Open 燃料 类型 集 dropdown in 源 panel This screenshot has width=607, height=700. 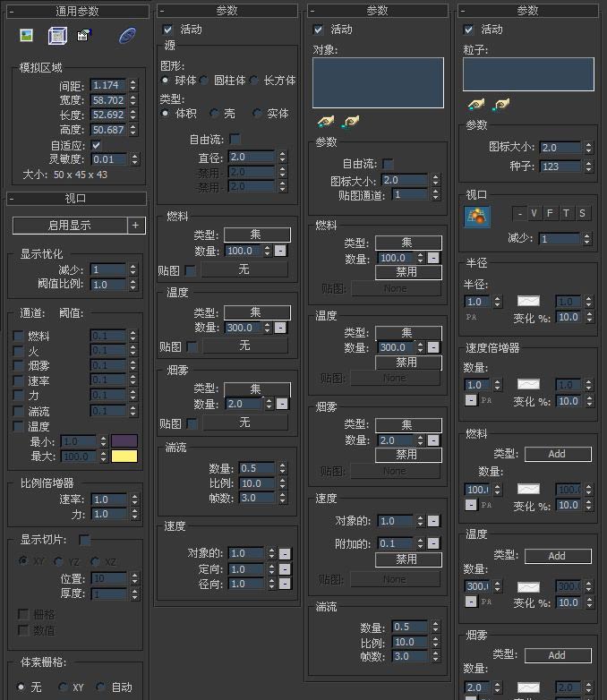257,235
